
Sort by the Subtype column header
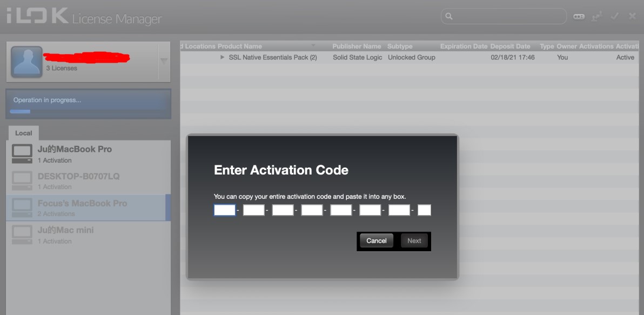400,46
